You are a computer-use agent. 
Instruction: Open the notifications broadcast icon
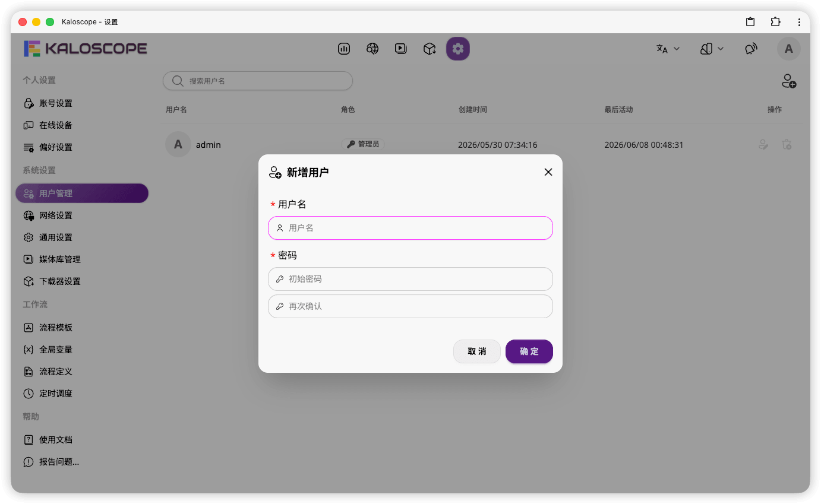coord(751,49)
